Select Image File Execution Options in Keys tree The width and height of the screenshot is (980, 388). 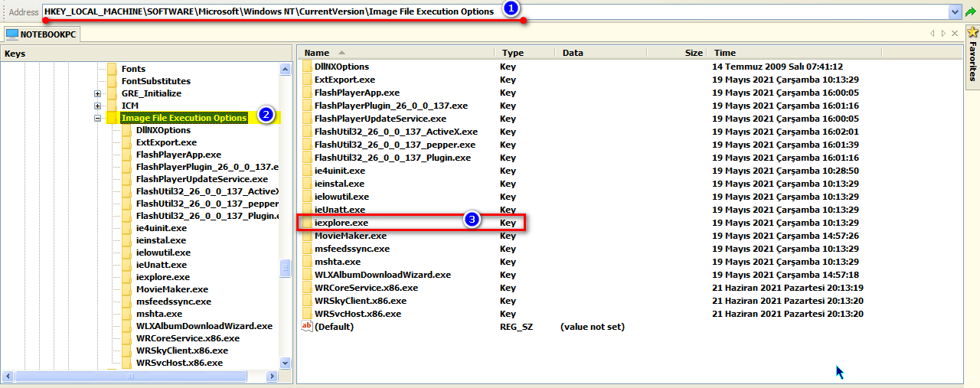click(184, 118)
